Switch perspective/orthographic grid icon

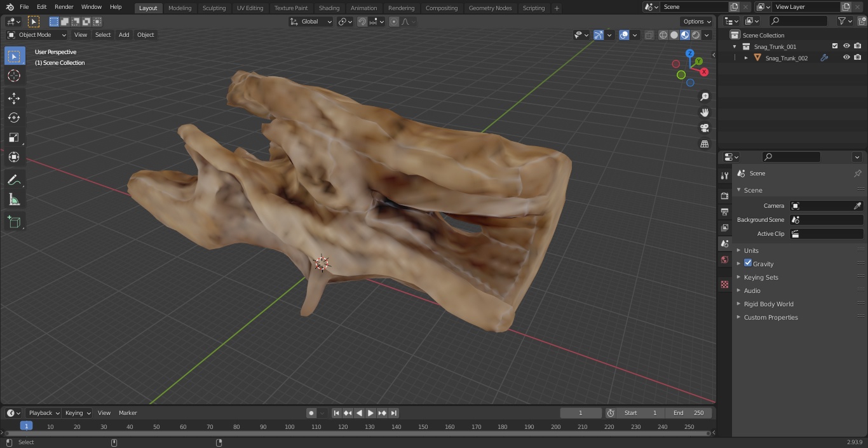(x=704, y=144)
